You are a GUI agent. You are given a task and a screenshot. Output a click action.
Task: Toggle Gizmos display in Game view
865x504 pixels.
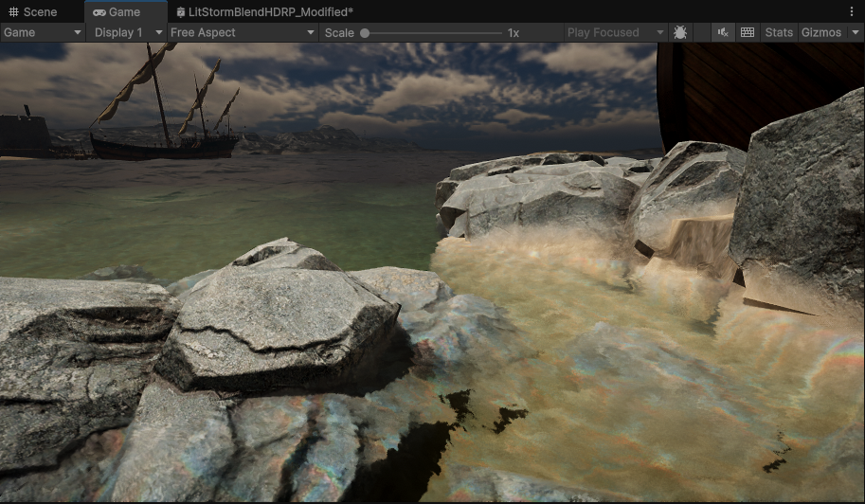(820, 32)
